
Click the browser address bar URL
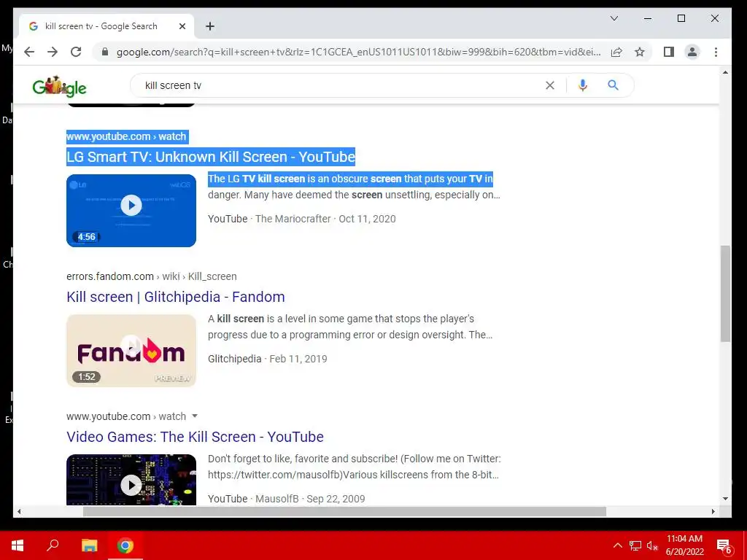tap(358, 52)
